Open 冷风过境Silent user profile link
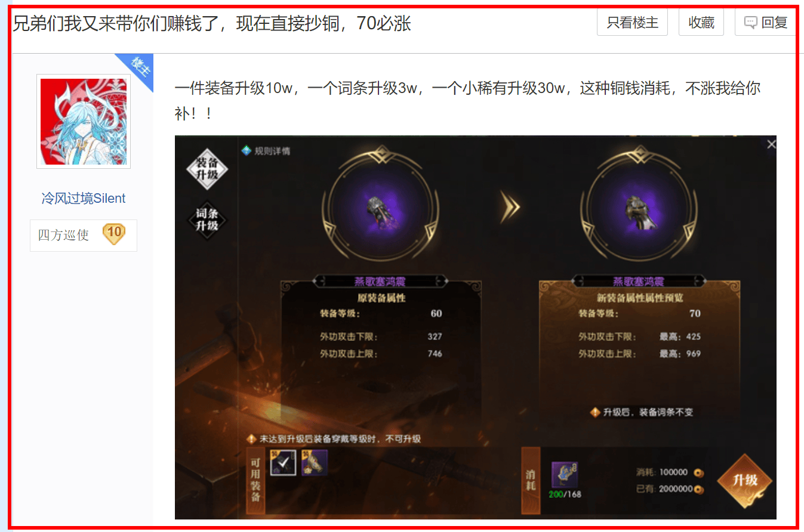804x532 pixels. [x=84, y=199]
